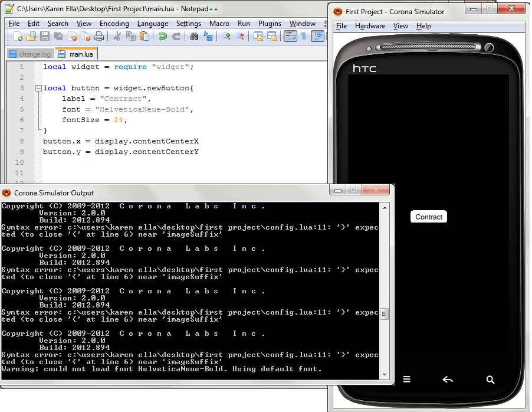Open Find with the binoculars icon
This screenshot has width=532, height=412.
coord(194,36)
